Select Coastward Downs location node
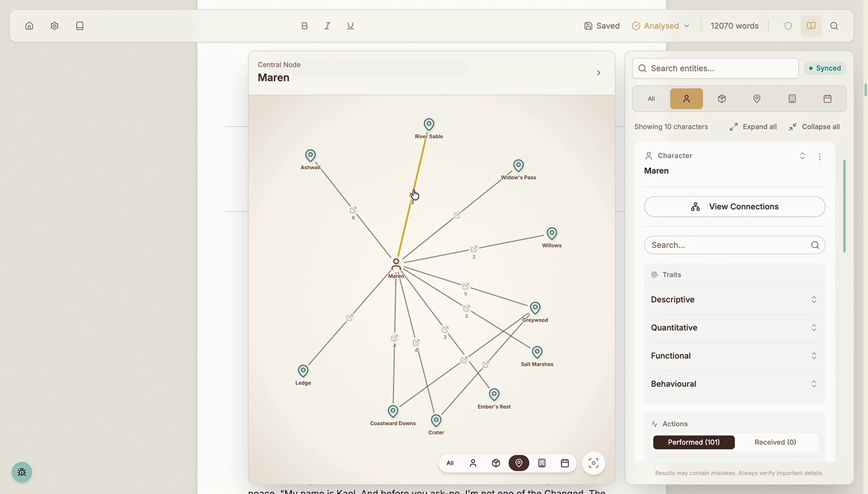 (393, 411)
